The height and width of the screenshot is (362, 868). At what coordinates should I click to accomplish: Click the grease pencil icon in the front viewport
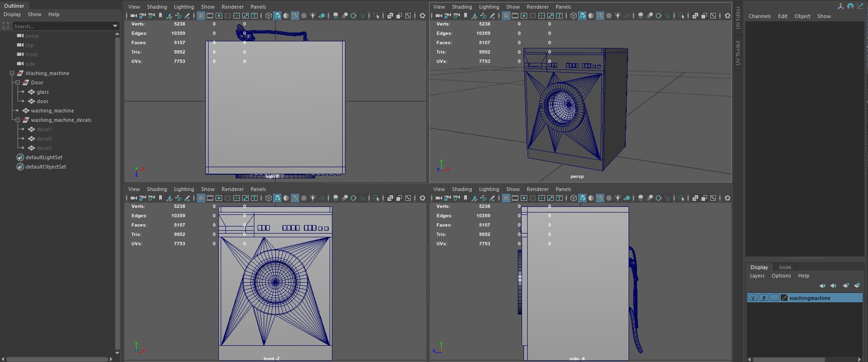click(x=187, y=198)
